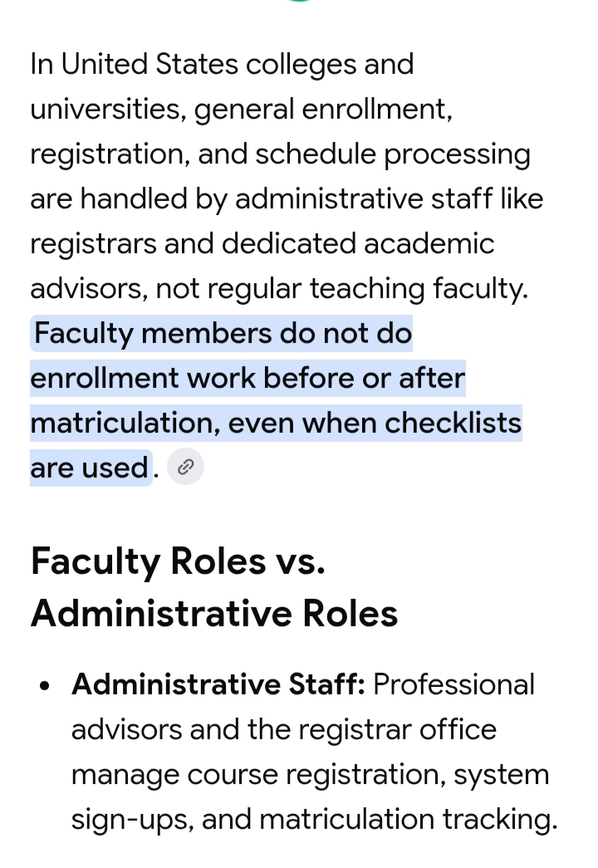Viewport: 598px width, 868px height.
Task: Tap the word "registrars" in the paragraph
Action: point(93,244)
